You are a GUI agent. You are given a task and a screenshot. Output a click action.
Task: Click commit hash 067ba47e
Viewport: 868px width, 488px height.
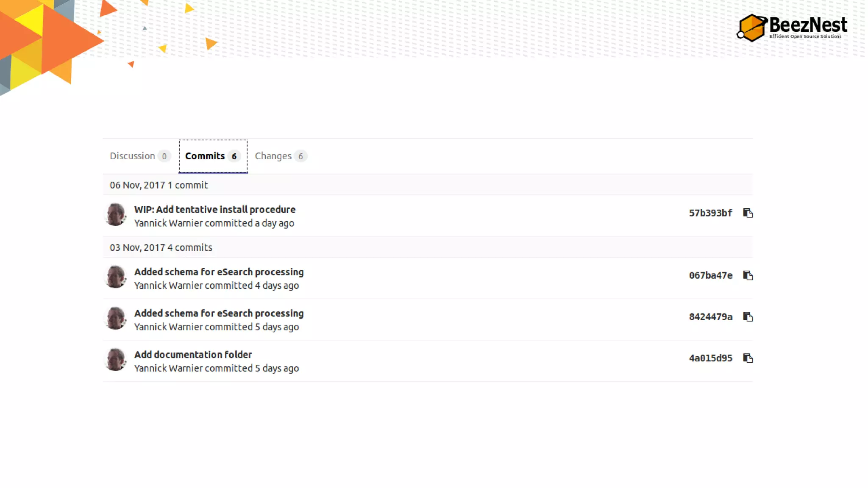click(x=710, y=275)
